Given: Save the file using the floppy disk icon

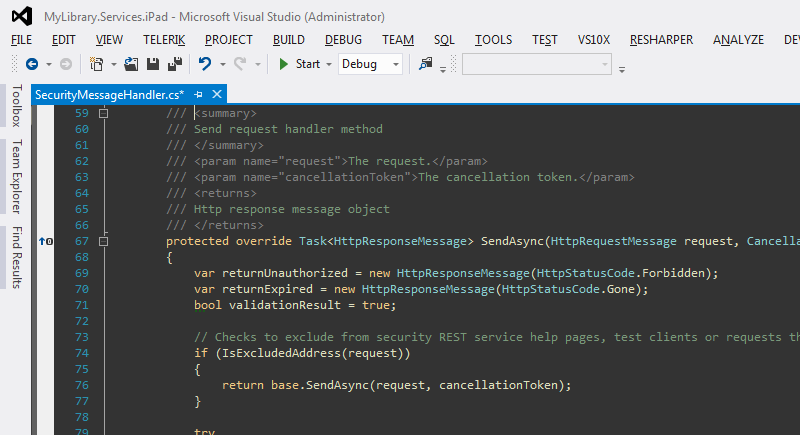Looking at the screenshot, I should pyautogui.click(x=153, y=64).
